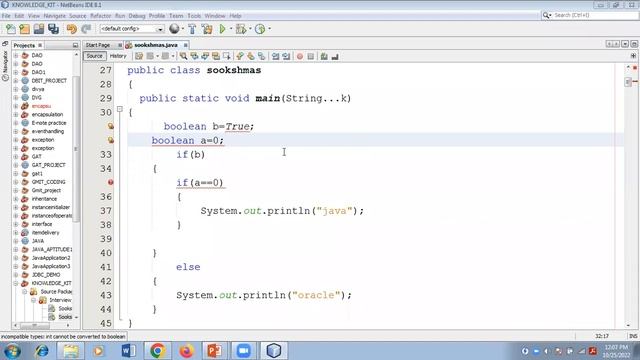Screen dimensions: 640x360
Task: Click the Save All toolbar icon
Action: (53, 29)
